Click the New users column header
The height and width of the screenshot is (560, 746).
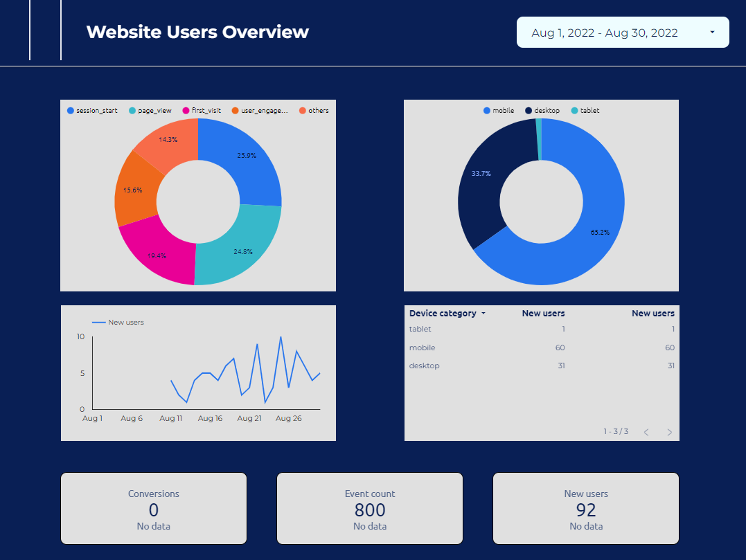(x=543, y=313)
